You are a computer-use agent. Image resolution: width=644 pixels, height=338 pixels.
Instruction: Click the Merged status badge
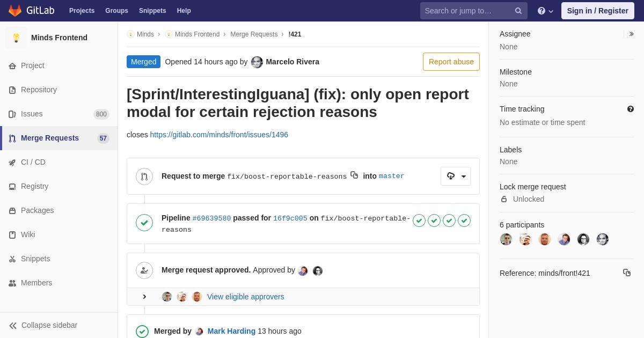143,62
